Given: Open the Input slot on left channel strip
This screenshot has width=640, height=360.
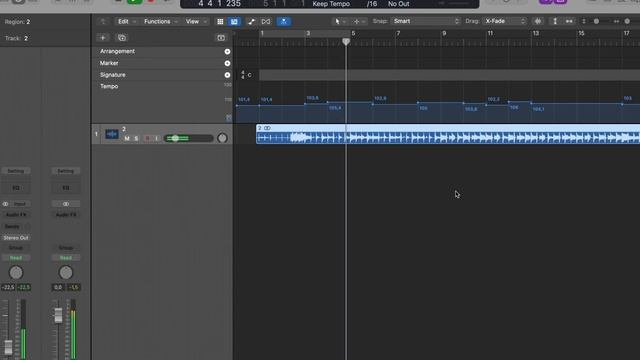Looking at the screenshot, I should tap(20, 204).
